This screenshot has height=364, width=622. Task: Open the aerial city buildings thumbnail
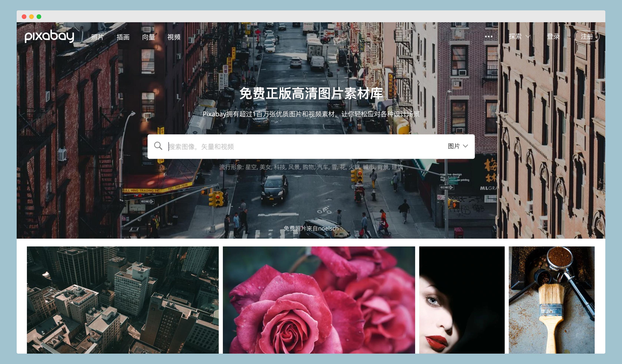pyautogui.click(x=123, y=300)
